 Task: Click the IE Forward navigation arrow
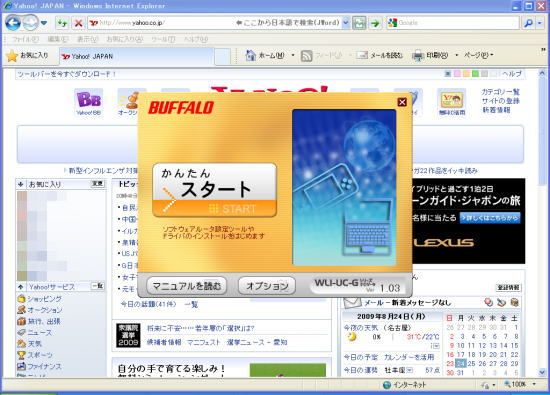click(x=31, y=23)
